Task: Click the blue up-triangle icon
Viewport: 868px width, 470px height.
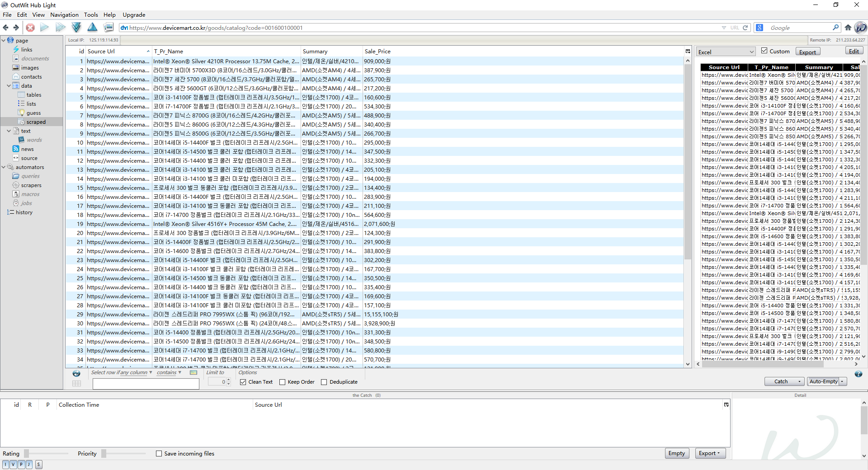Action: click(92, 27)
